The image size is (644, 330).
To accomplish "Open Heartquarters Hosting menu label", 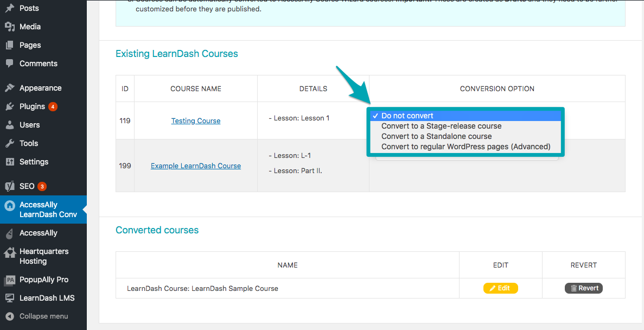I will pyautogui.click(x=44, y=256).
